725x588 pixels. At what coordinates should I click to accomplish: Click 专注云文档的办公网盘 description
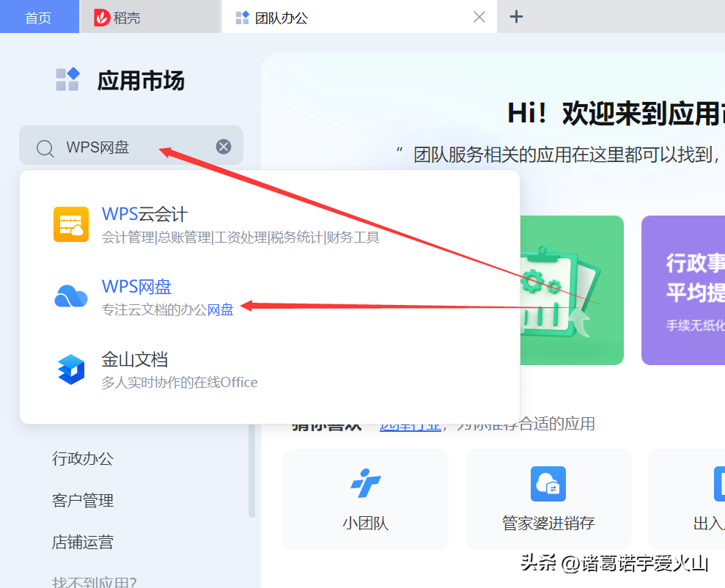167,309
